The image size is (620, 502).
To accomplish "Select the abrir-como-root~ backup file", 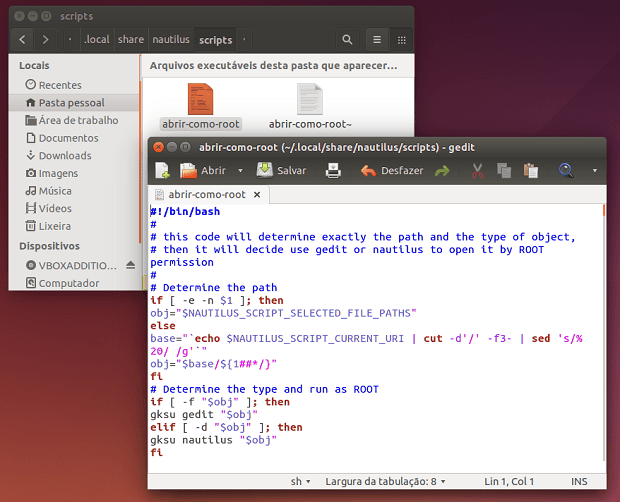I will click(310, 107).
